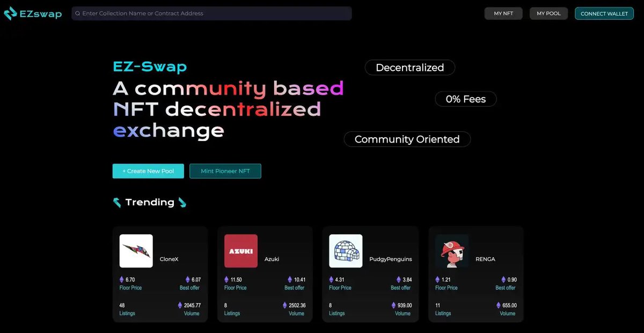Open the MY POOL page
644x333 pixels.
(548, 13)
